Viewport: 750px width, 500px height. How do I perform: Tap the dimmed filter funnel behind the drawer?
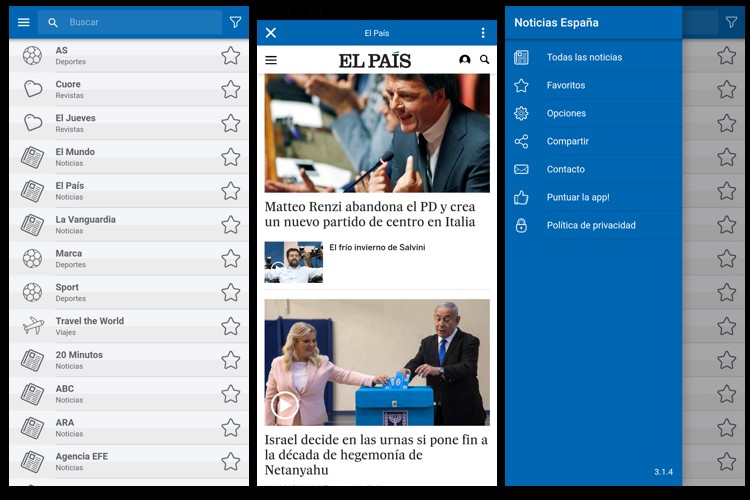731,22
